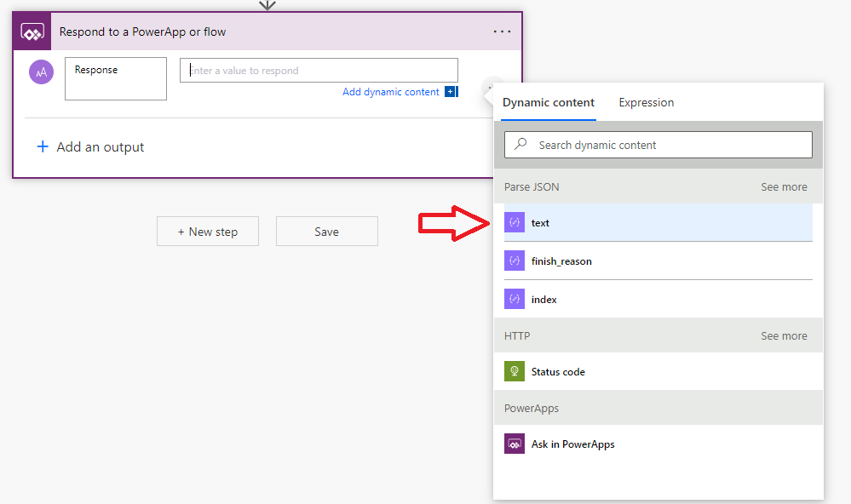Select the 'Ask in PowerApps' item
Screen dimensions: 851x504
(x=658, y=444)
